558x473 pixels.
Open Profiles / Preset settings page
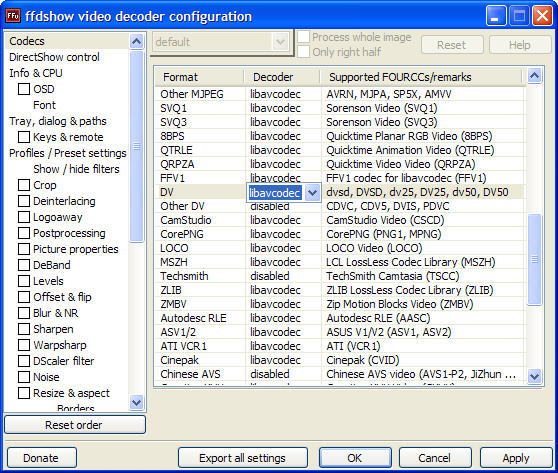click(68, 153)
